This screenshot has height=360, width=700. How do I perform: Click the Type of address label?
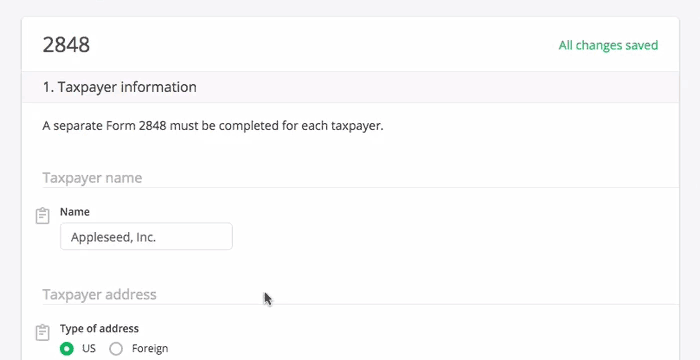(99, 328)
